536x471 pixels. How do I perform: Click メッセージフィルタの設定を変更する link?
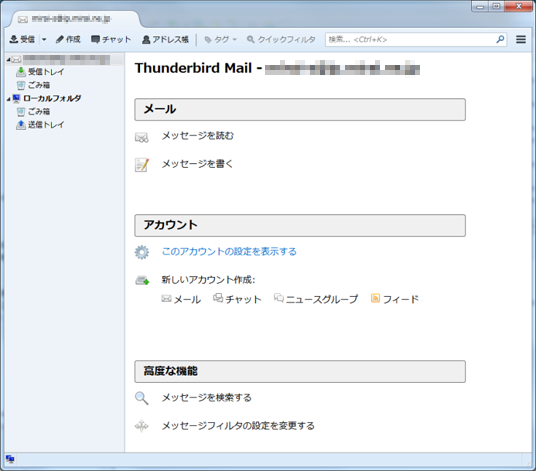pos(238,426)
